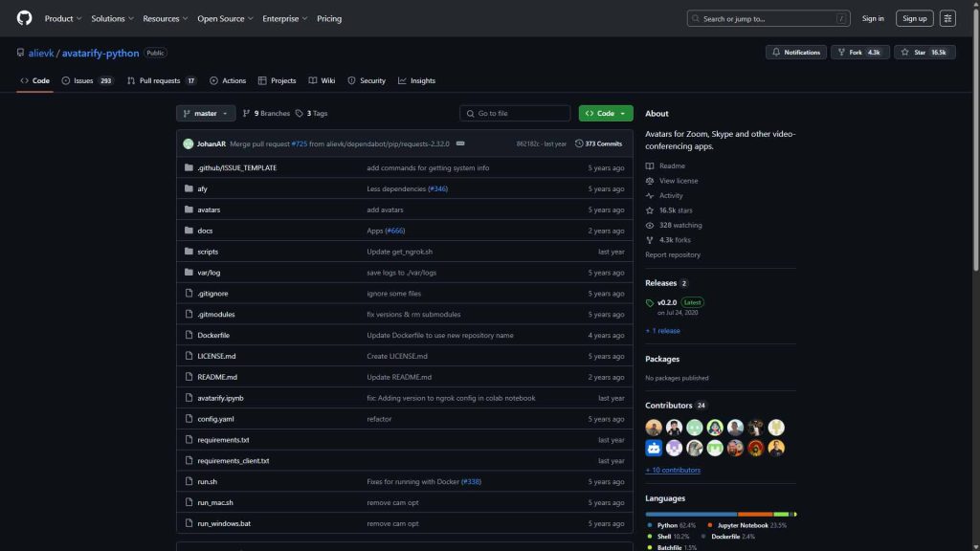Viewport: 980px width, 551px height.
Task: Switch to the Actions tab
Action: tap(228, 80)
